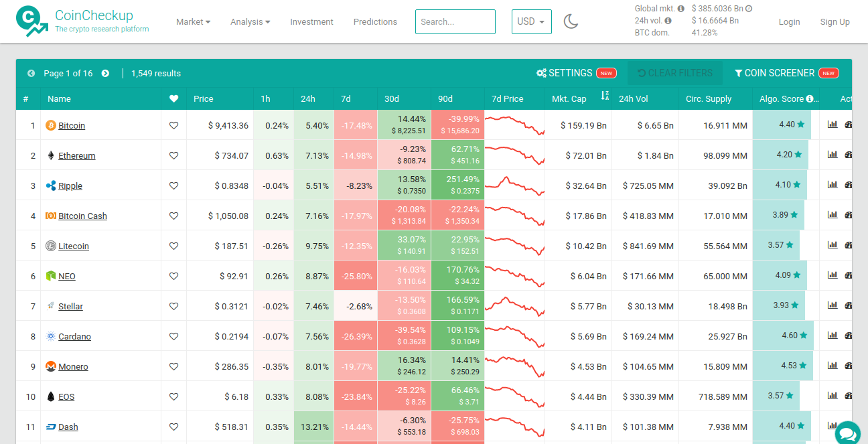This screenshot has height=444, width=868.
Task: Click Ripple's 7d price sparkline
Action: (x=514, y=186)
